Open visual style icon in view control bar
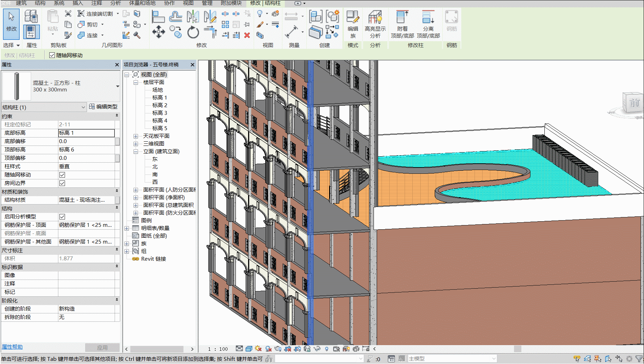This screenshot has height=364, width=644. point(249,349)
